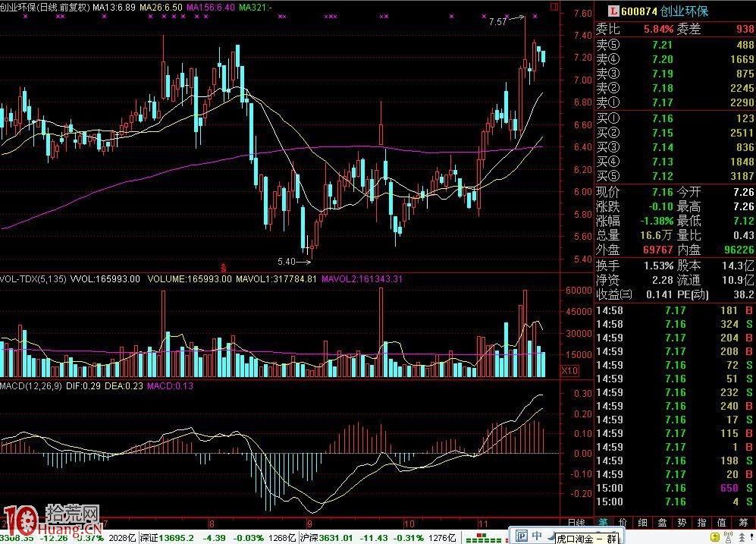Click the X10 volume scale indicator
Viewport: 756px width, 544px height.
[x=569, y=370]
